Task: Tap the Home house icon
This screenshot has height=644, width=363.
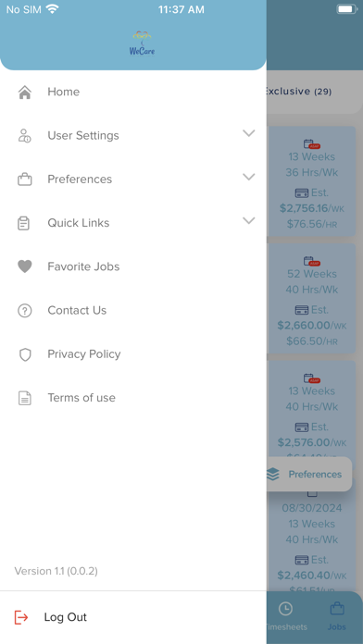Action: coord(25,92)
